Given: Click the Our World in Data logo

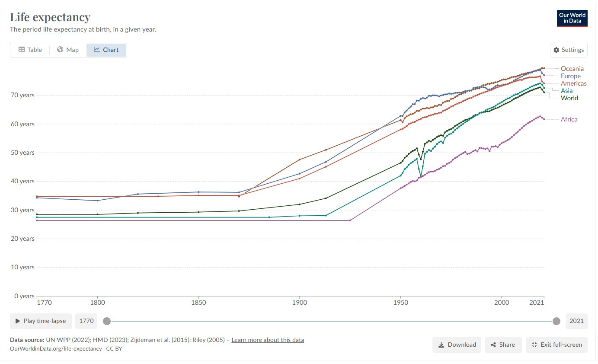Looking at the screenshot, I should (x=572, y=18).
